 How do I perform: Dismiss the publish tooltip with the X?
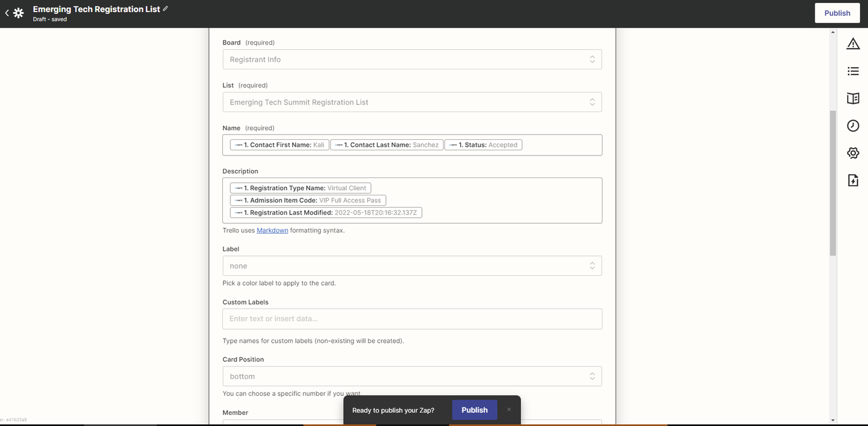509,409
